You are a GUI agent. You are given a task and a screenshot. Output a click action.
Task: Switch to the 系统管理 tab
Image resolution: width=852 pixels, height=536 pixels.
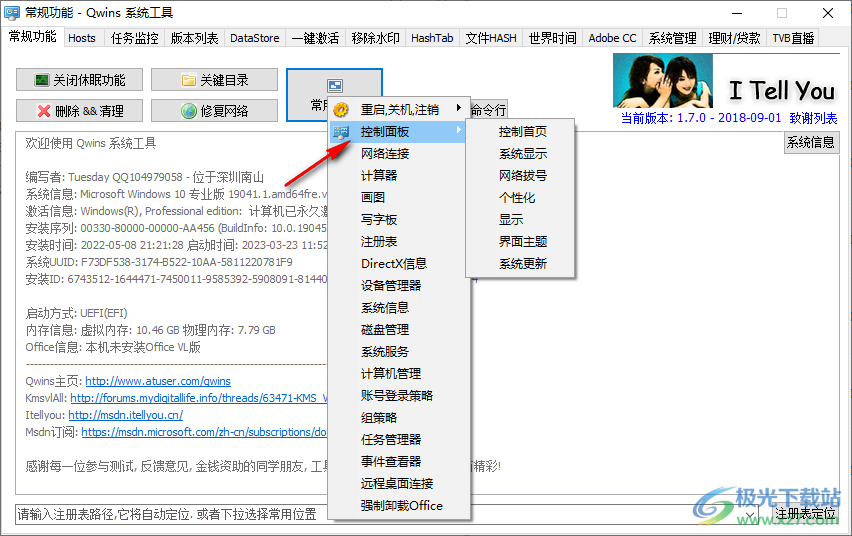(673, 38)
